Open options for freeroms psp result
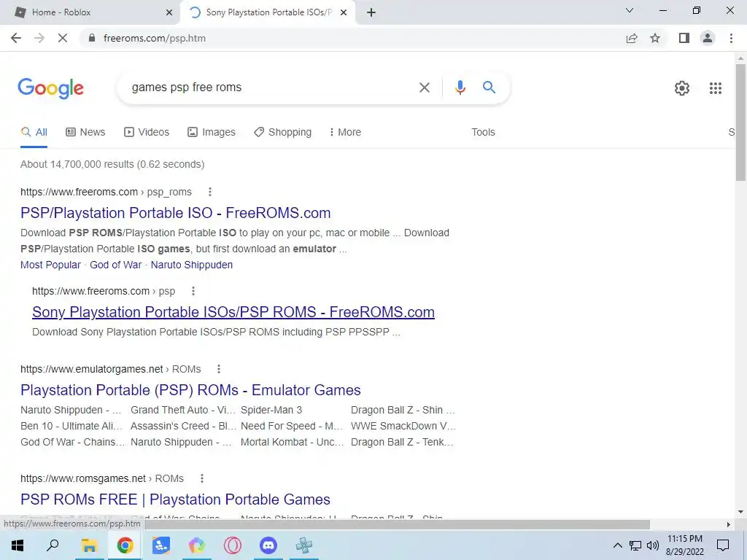 click(x=193, y=291)
